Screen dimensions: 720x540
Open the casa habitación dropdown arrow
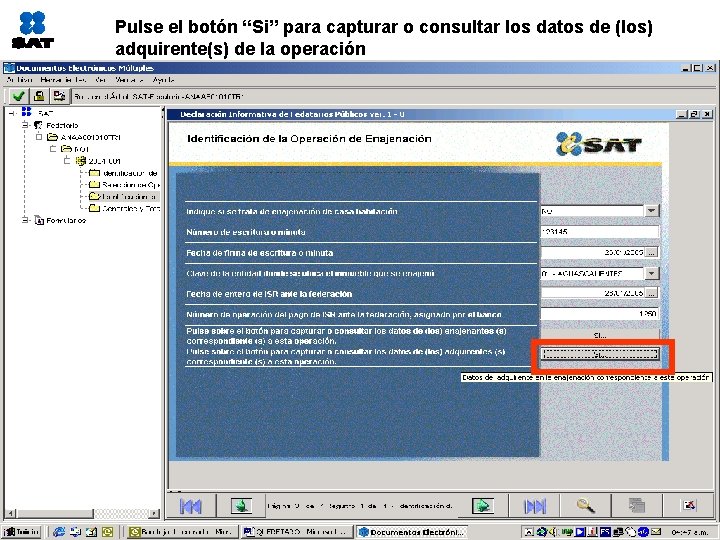[652, 211]
